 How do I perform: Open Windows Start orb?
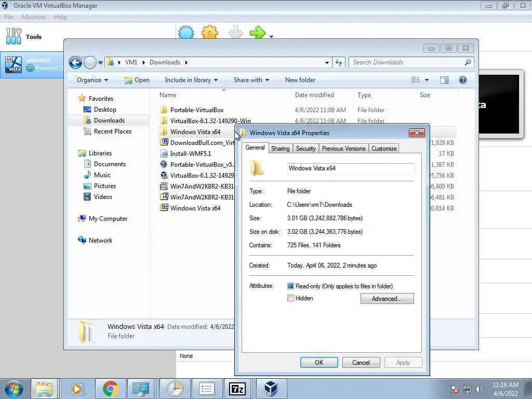point(14,389)
